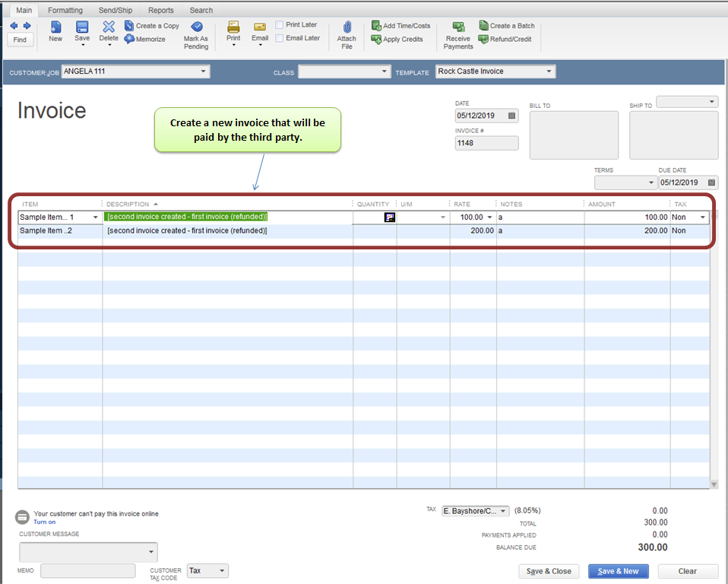The height and width of the screenshot is (584, 728).
Task: Click the Notes cell in second row
Action: 540,231
